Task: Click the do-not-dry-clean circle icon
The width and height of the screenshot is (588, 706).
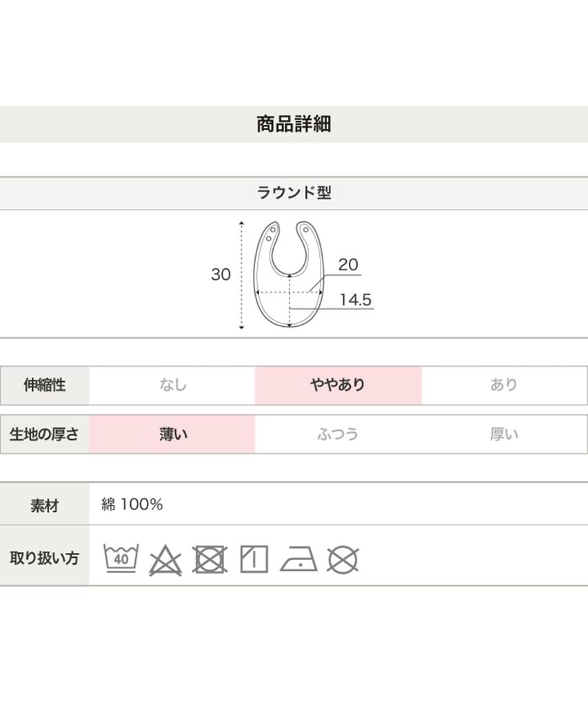Action: point(343,559)
